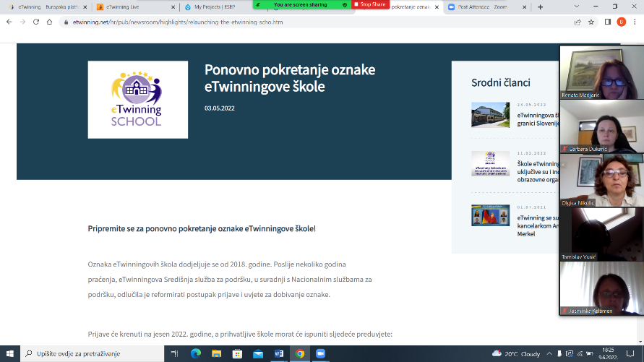Viewport: 644px width, 362px height.
Task: Click the Srodni članci heading
Action: (x=501, y=82)
